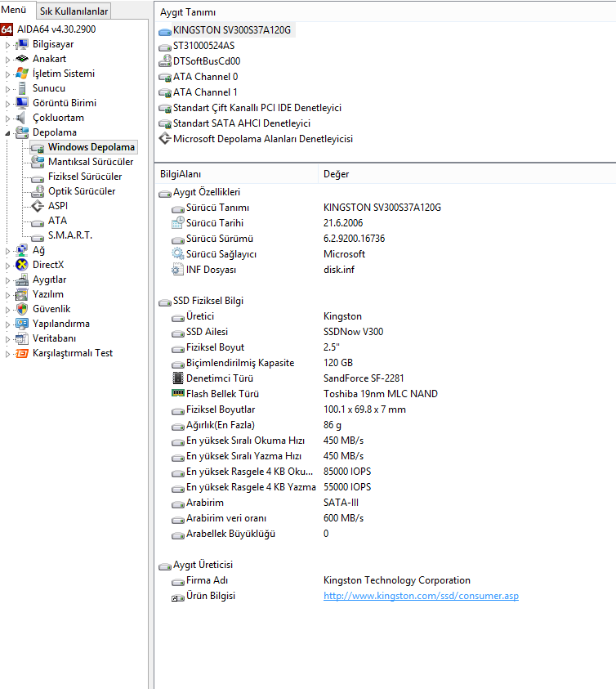Viewport: 616px width, 689px height.
Task: Click the Sunucu server icon
Action: pyautogui.click(x=21, y=88)
